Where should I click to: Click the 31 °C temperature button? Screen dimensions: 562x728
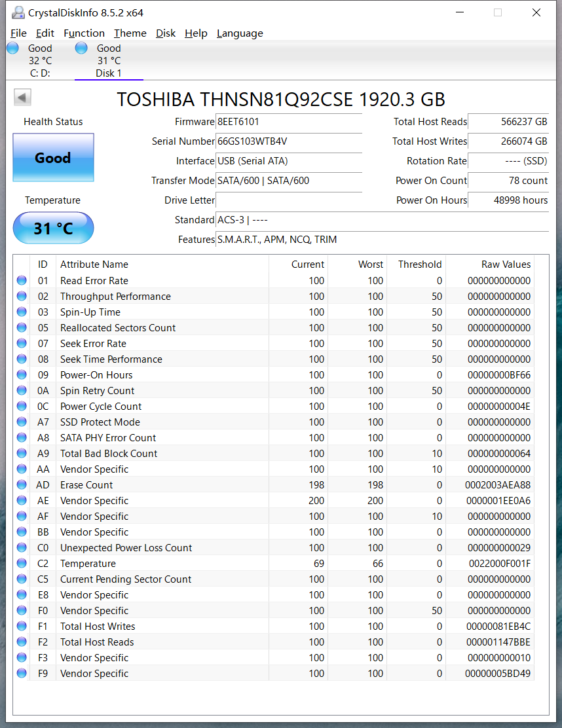(x=54, y=228)
